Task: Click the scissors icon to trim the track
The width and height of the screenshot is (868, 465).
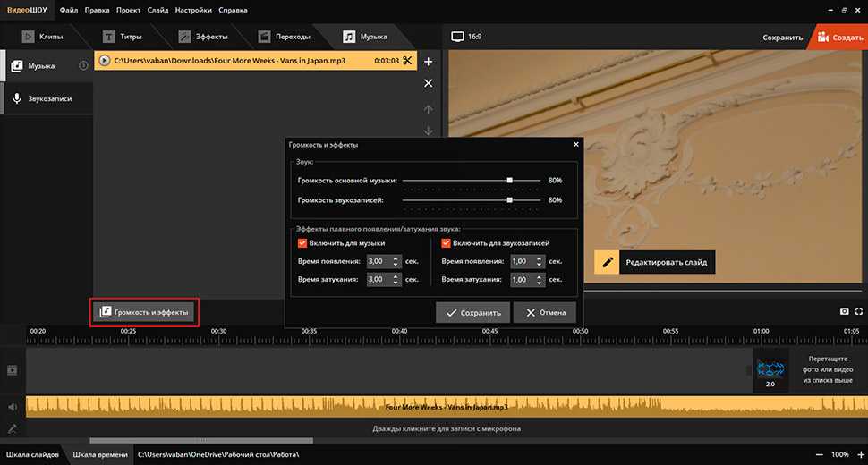Action: coord(407,61)
